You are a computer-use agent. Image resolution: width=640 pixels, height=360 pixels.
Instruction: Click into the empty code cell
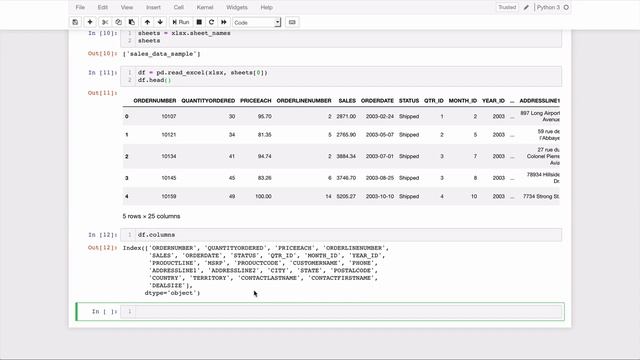349,311
